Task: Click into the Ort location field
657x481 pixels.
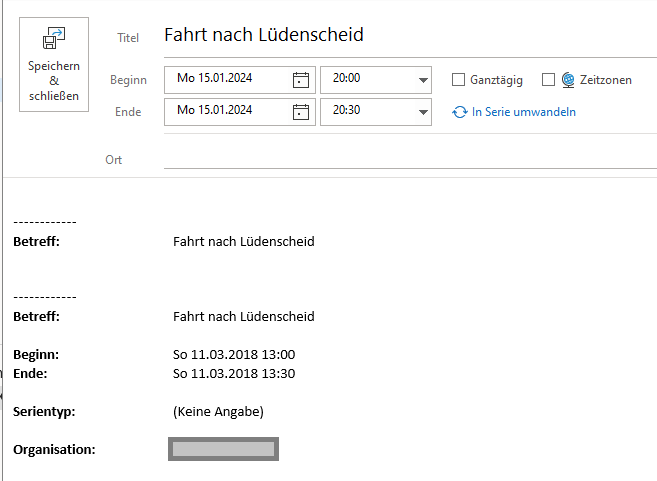Action: pyautogui.click(x=400, y=159)
